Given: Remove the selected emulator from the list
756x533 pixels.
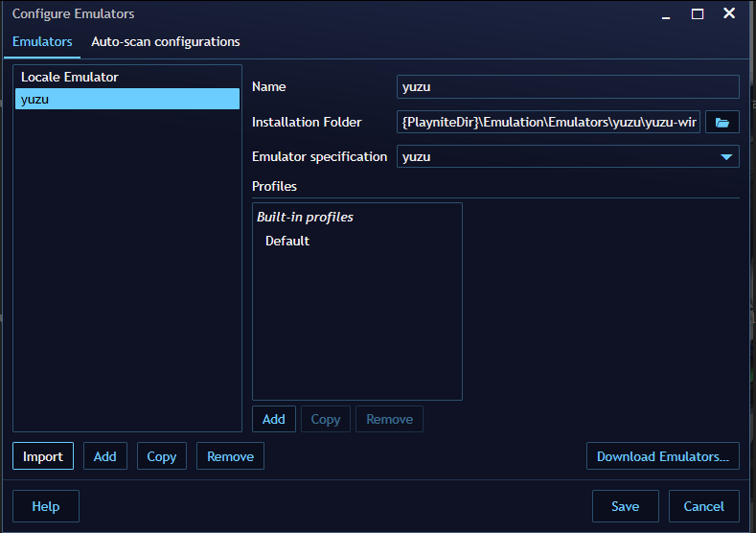Looking at the screenshot, I should (x=230, y=456).
